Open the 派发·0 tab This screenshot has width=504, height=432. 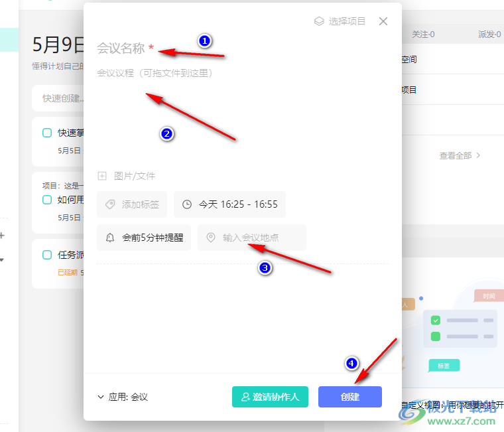tap(489, 35)
